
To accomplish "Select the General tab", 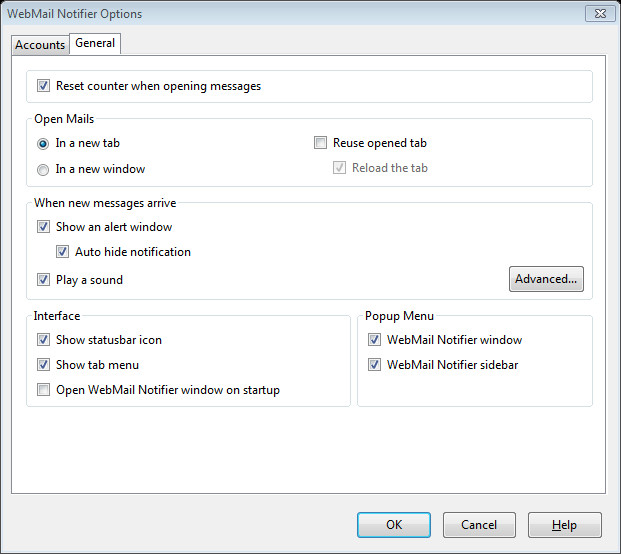I will [x=95, y=43].
